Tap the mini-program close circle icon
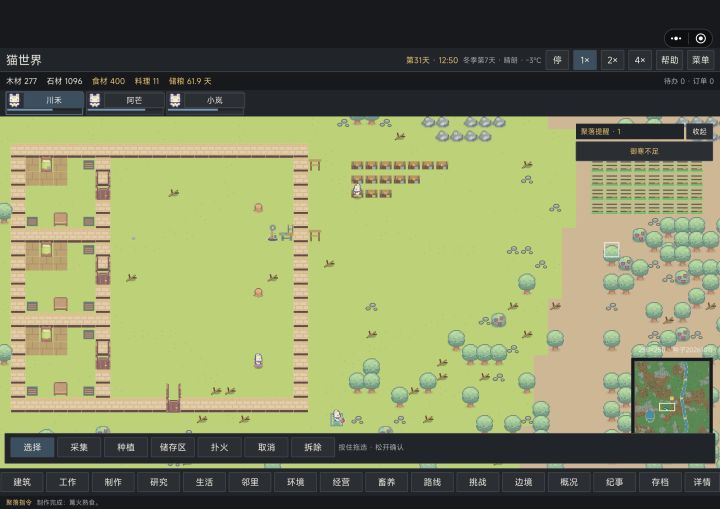 (x=701, y=39)
